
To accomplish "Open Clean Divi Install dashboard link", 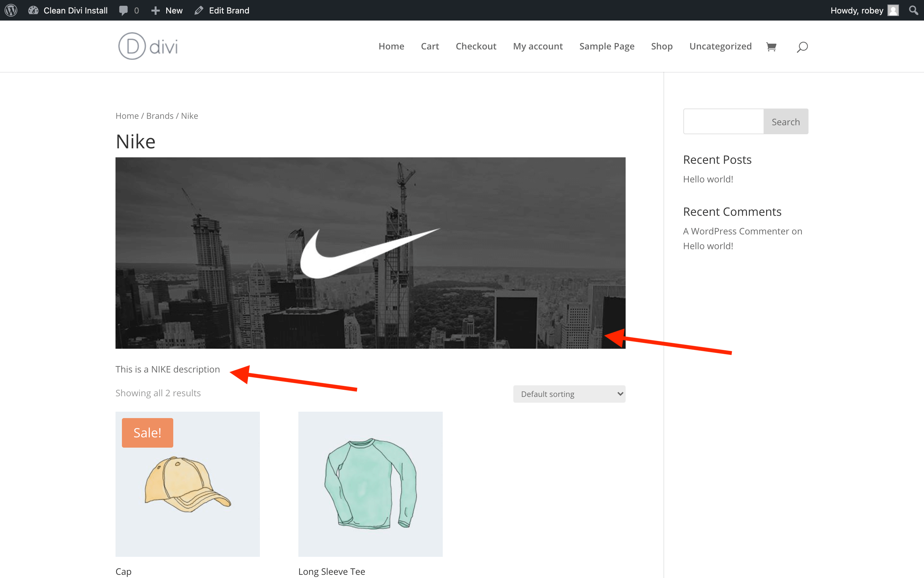I will pyautogui.click(x=68, y=10).
